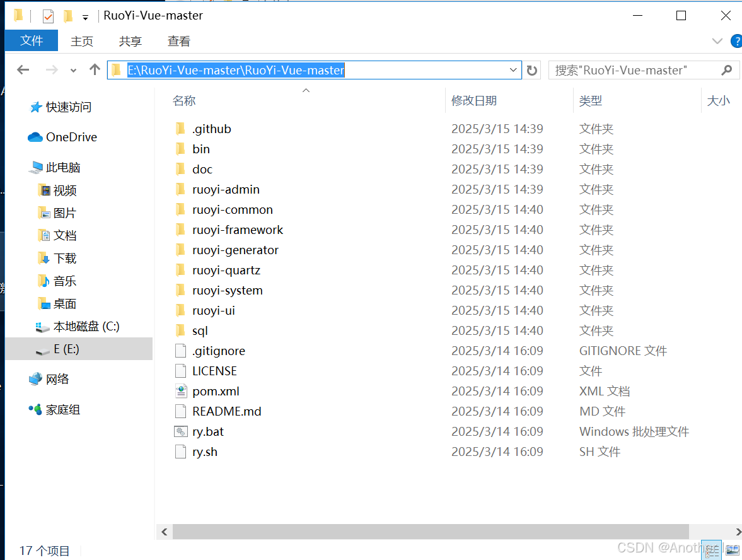Viewport: 742px width, 560px height.
Task: Click the ry.bat batch file icon
Action: tap(181, 432)
